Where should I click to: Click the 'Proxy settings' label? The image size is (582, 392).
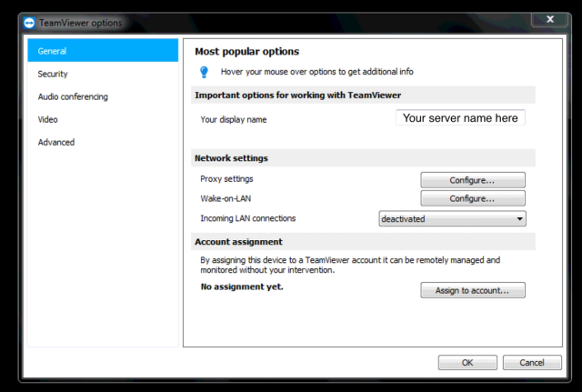226,179
